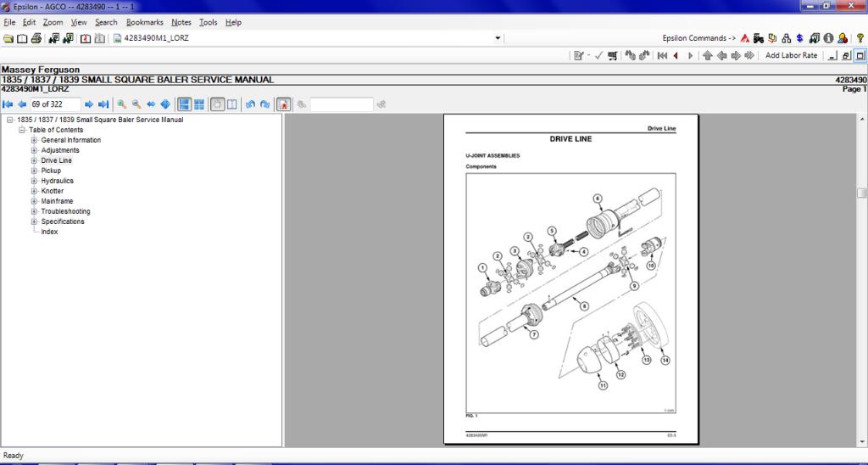Image resolution: width=868 pixels, height=465 pixels.
Task: Click the black tractor icon
Action: 759,38
